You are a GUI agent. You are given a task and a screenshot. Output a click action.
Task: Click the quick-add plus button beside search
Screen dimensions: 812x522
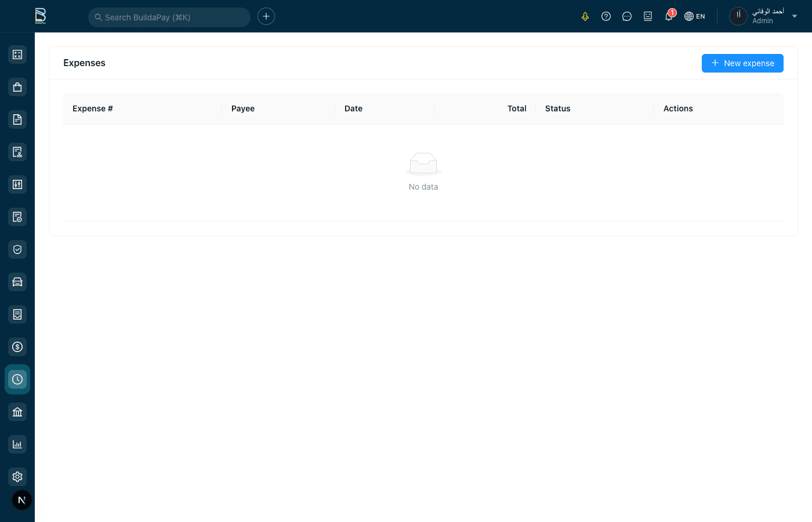coord(266,16)
